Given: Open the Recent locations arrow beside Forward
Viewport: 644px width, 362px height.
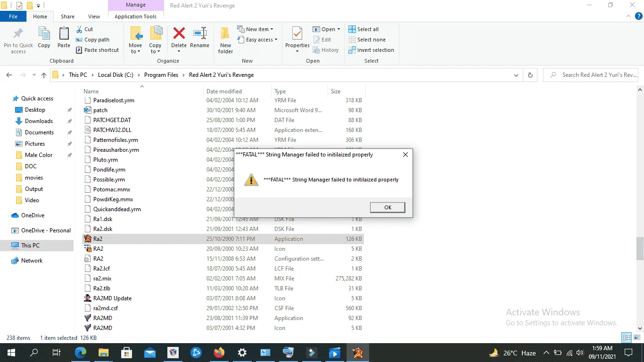Looking at the screenshot, I should point(34,75).
